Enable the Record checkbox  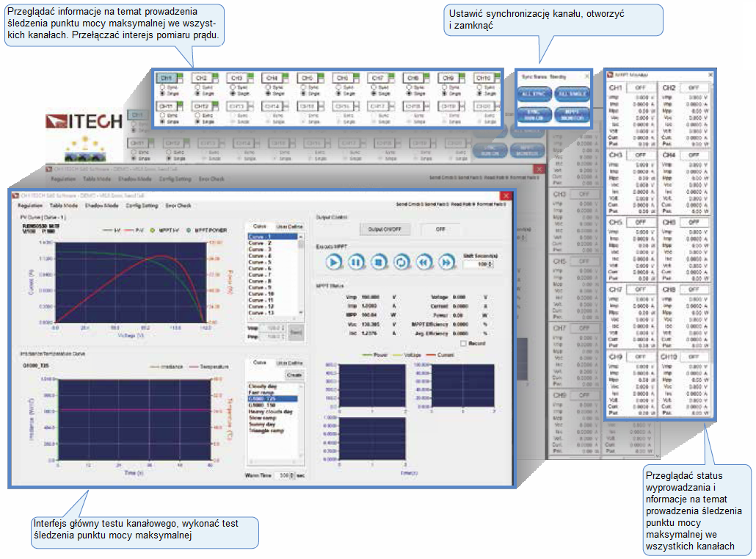pyautogui.click(x=462, y=343)
